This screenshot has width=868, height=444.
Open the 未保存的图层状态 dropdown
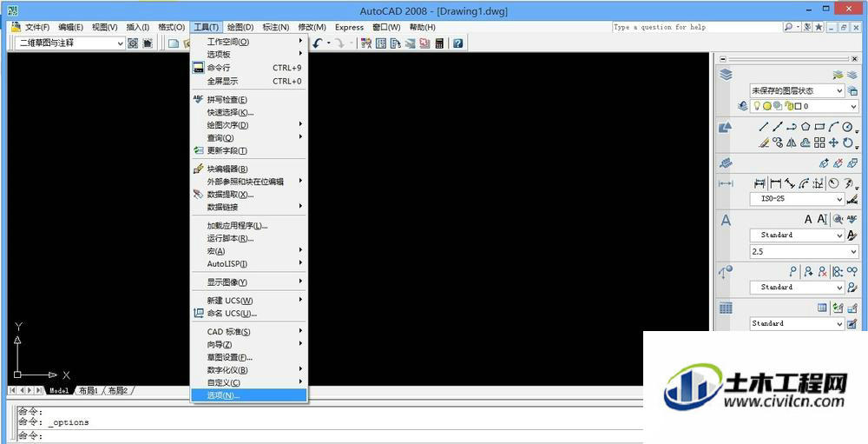(x=797, y=90)
